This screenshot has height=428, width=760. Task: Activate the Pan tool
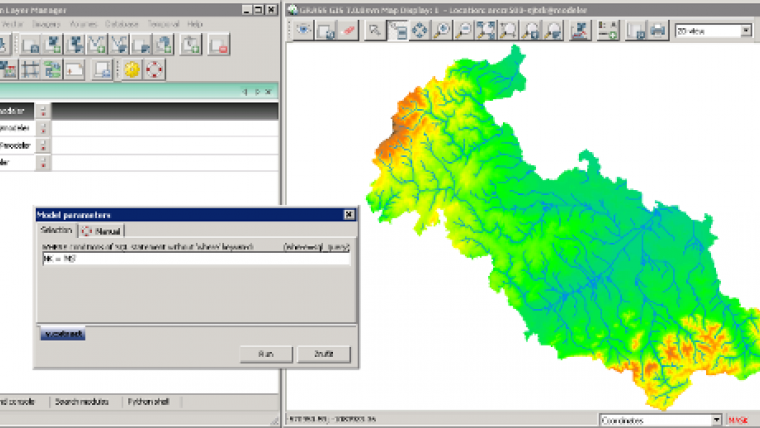tap(420, 31)
